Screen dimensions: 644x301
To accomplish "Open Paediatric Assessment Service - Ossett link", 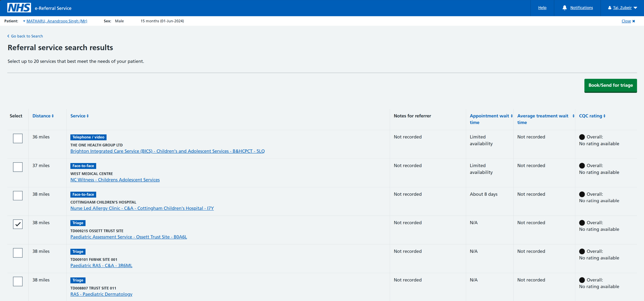I will coord(129,237).
